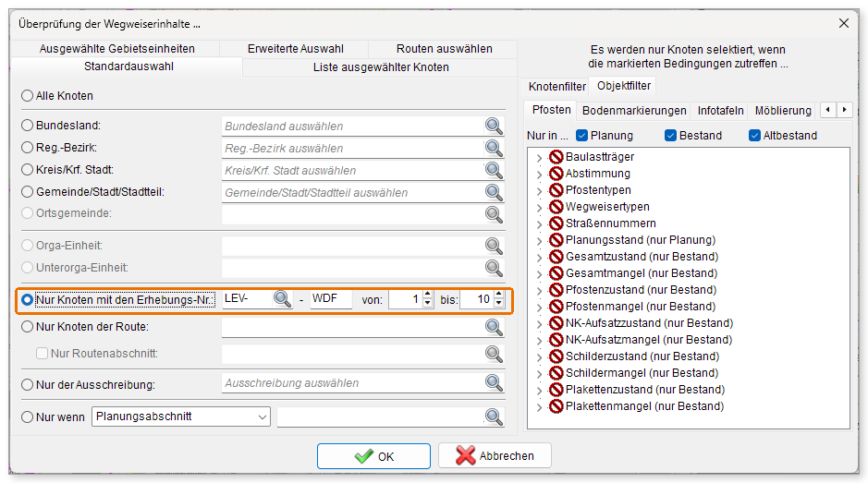
Task: Open the Ausschreibung search magnifier
Action: pos(494,383)
